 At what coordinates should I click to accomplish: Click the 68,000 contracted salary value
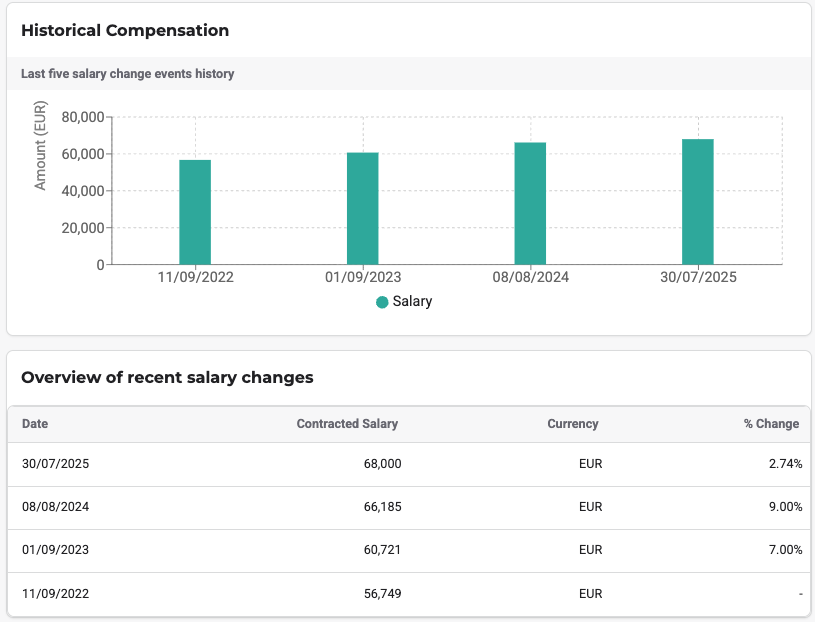pos(383,464)
